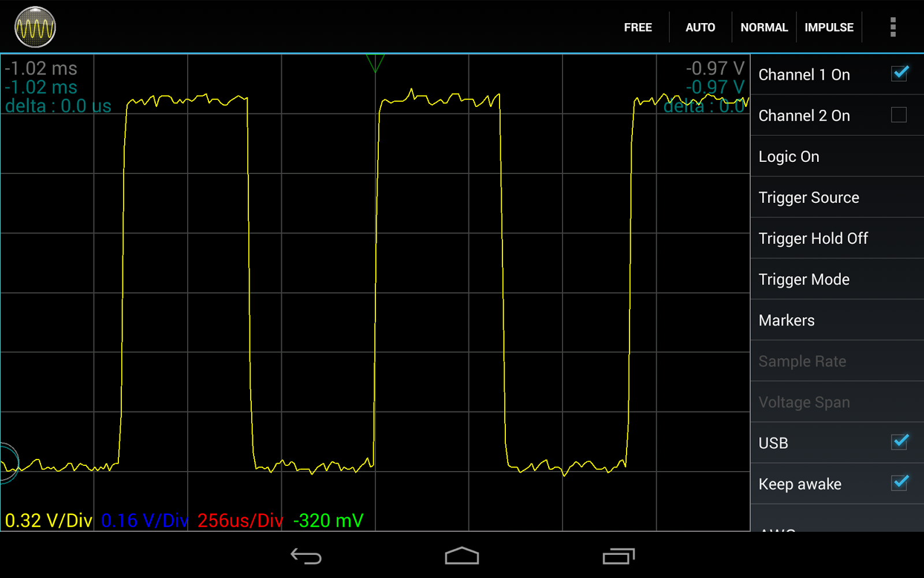Open the Markers option
The image size is (924, 578).
(786, 320)
